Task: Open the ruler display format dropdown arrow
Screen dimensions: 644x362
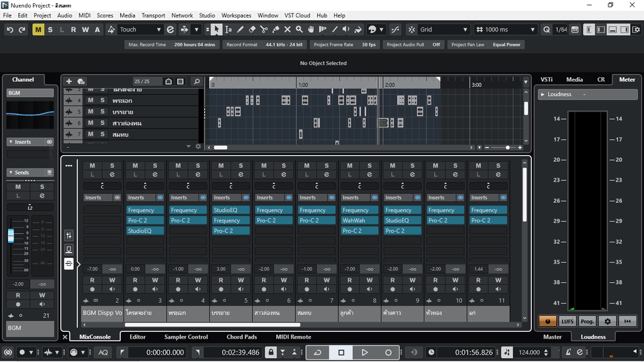Action: click(x=526, y=82)
